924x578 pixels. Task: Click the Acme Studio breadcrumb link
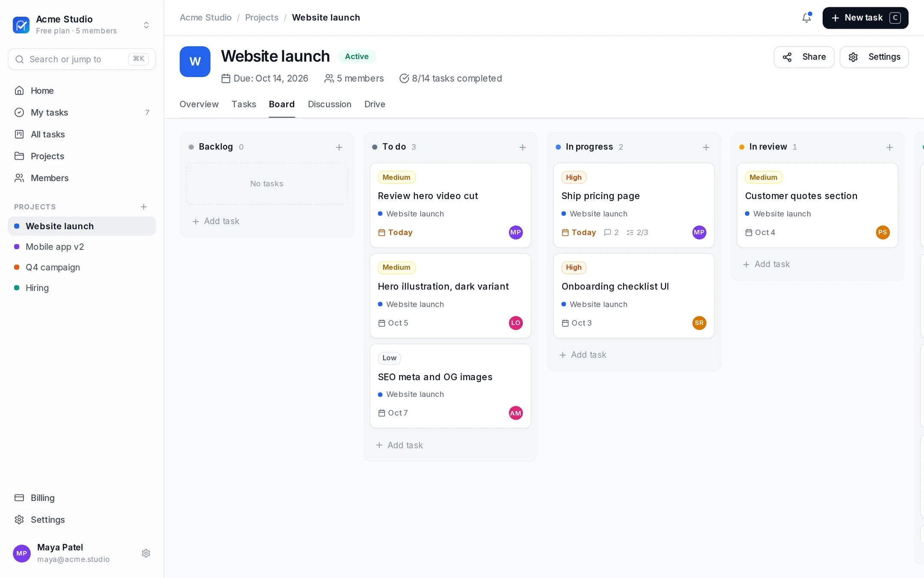coord(205,18)
